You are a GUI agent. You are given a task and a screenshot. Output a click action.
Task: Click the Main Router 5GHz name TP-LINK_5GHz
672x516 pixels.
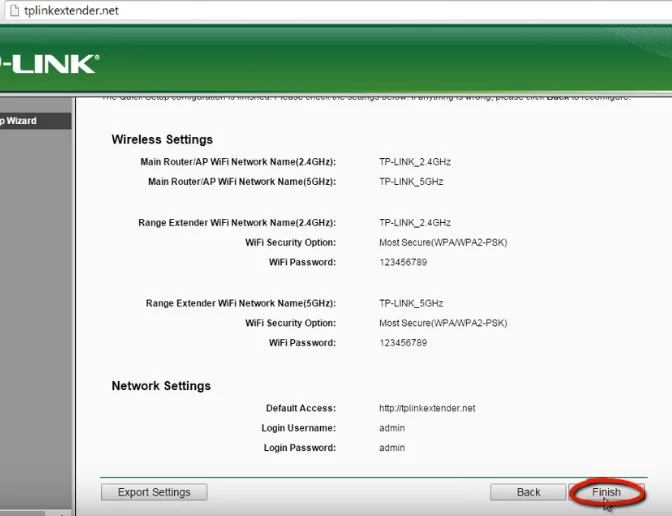click(x=410, y=182)
